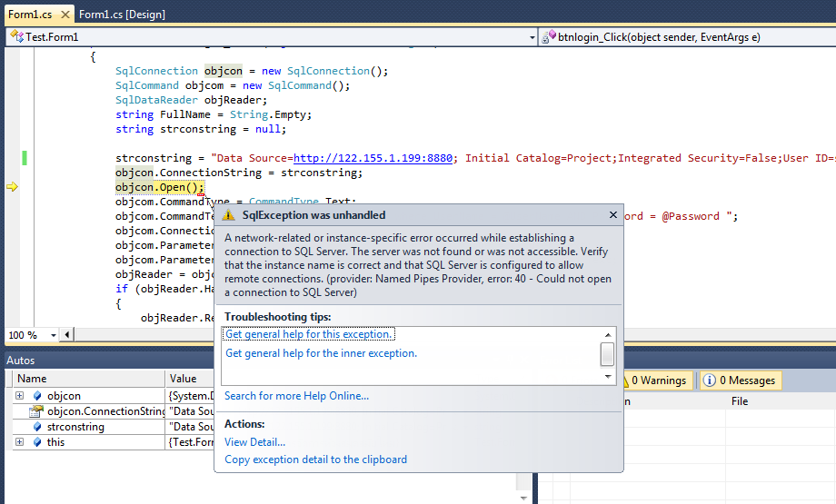The width and height of the screenshot is (836, 504).
Task: Switch to the Form1.cs tab
Action: coord(30,15)
